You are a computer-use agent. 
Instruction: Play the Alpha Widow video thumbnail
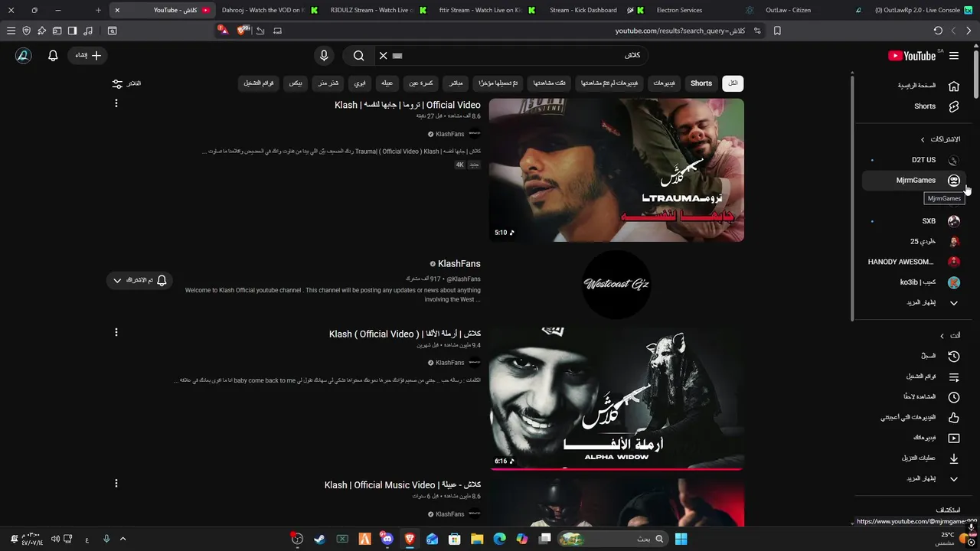616,399
